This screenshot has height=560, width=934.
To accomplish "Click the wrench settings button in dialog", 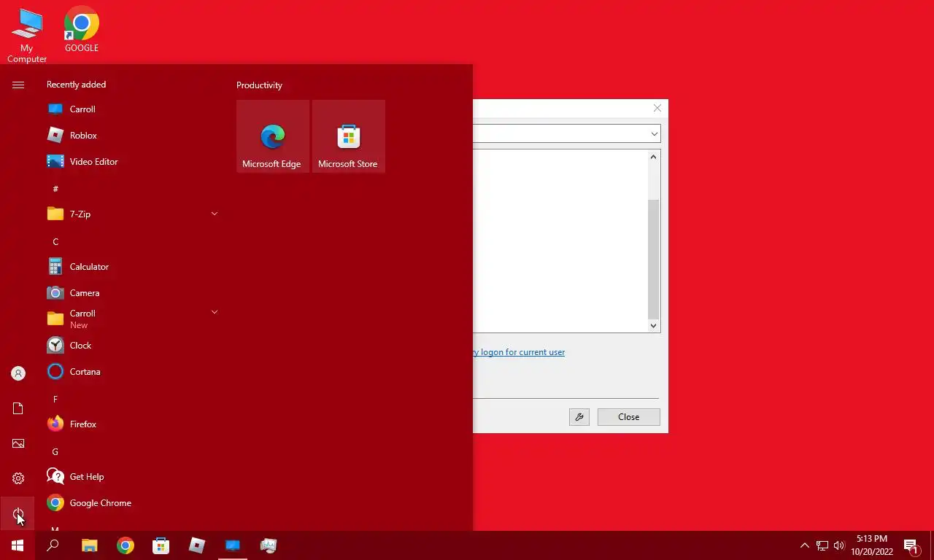I will 579,417.
